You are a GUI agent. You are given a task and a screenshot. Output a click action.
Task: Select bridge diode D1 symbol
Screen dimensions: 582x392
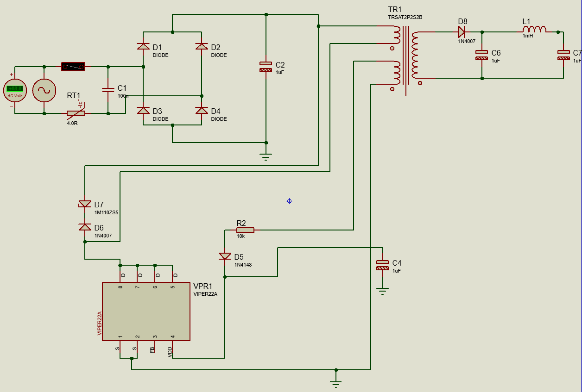click(x=143, y=46)
